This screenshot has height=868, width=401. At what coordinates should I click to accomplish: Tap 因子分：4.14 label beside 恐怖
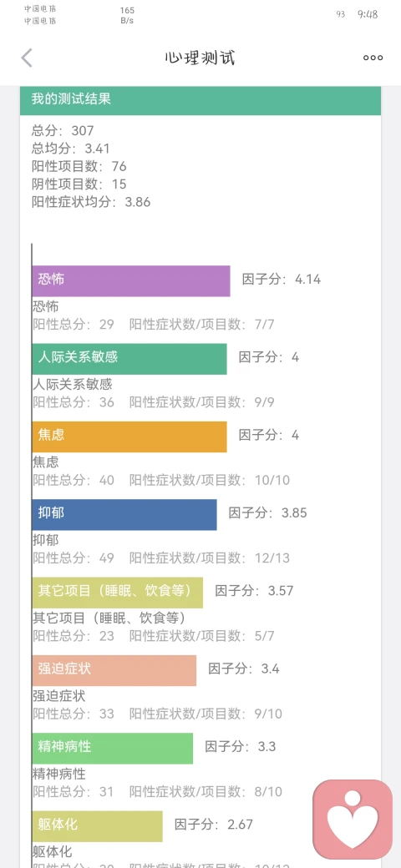282,279
